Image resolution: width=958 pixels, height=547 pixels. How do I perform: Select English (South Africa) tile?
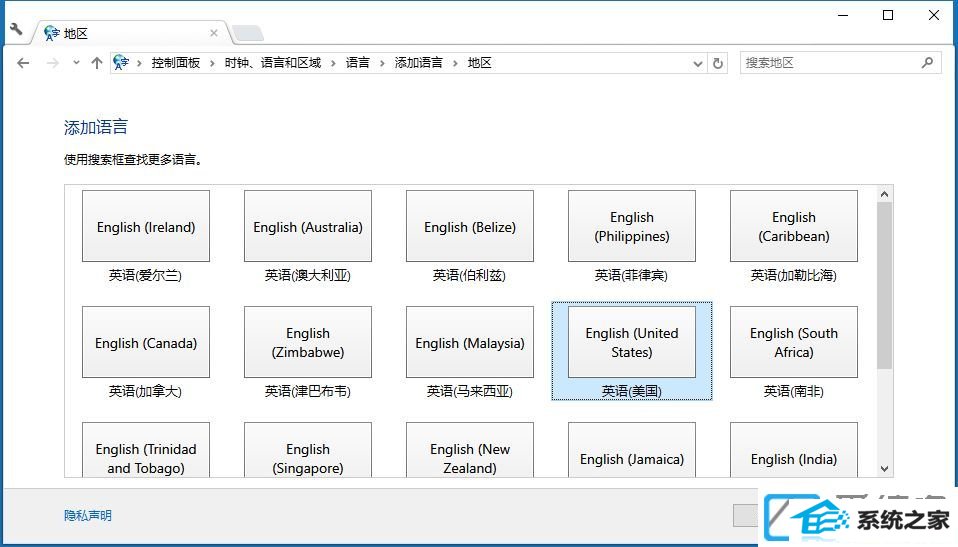pos(794,342)
